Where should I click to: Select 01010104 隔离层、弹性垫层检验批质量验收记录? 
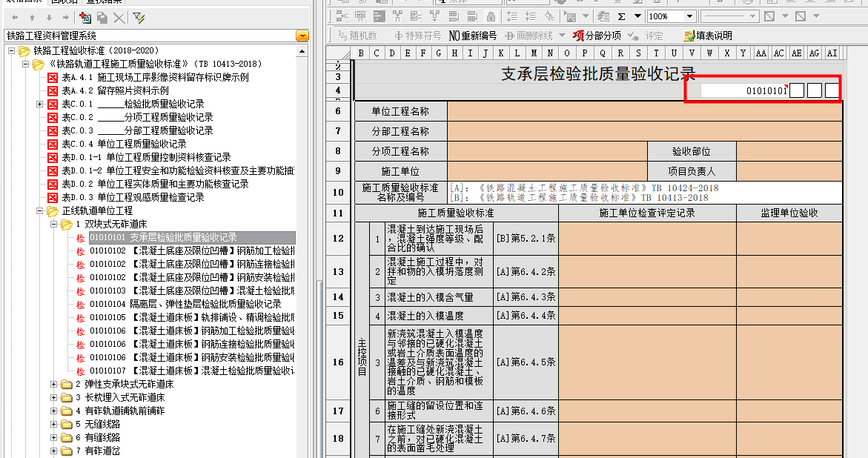[x=185, y=305]
